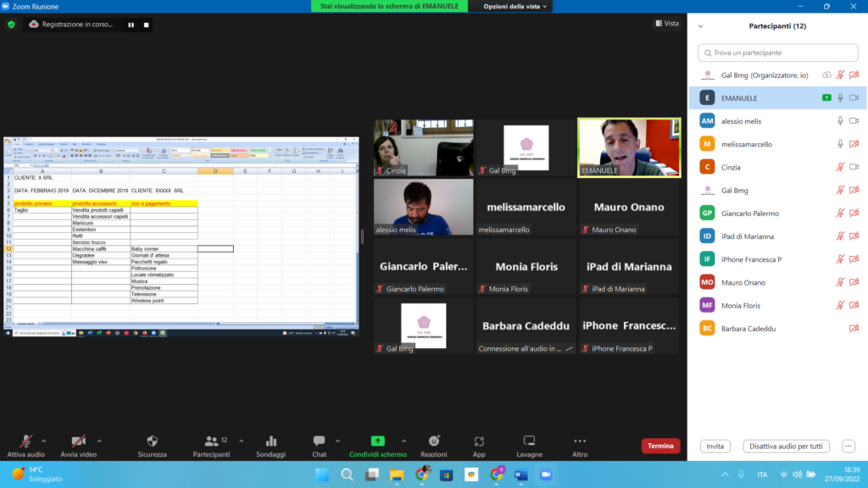Open the Chat panel
The image size is (868, 488).
(x=319, y=441)
